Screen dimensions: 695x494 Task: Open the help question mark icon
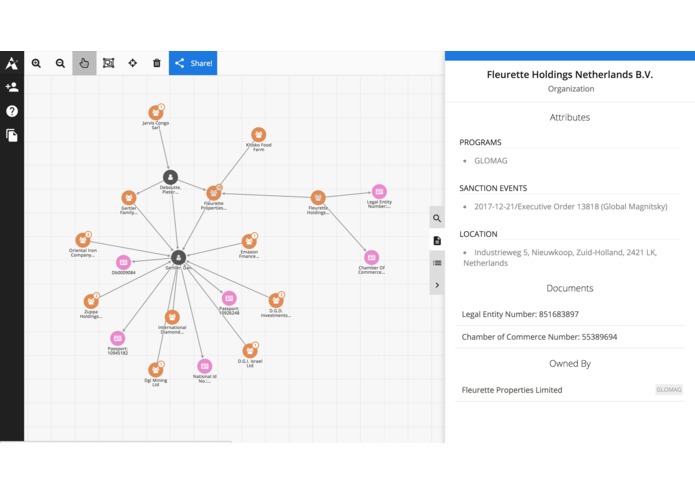tap(12, 111)
